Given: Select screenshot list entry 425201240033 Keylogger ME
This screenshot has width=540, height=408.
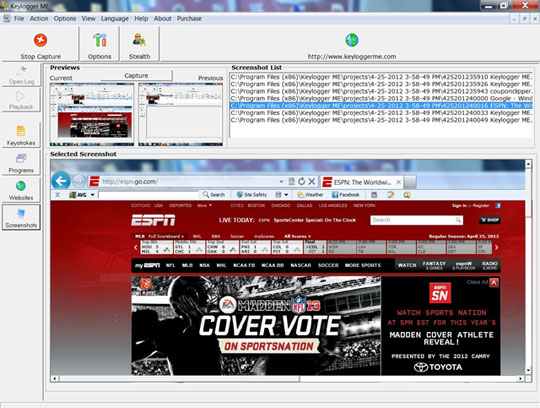Looking at the screenshot, I should tap(381, 113).
